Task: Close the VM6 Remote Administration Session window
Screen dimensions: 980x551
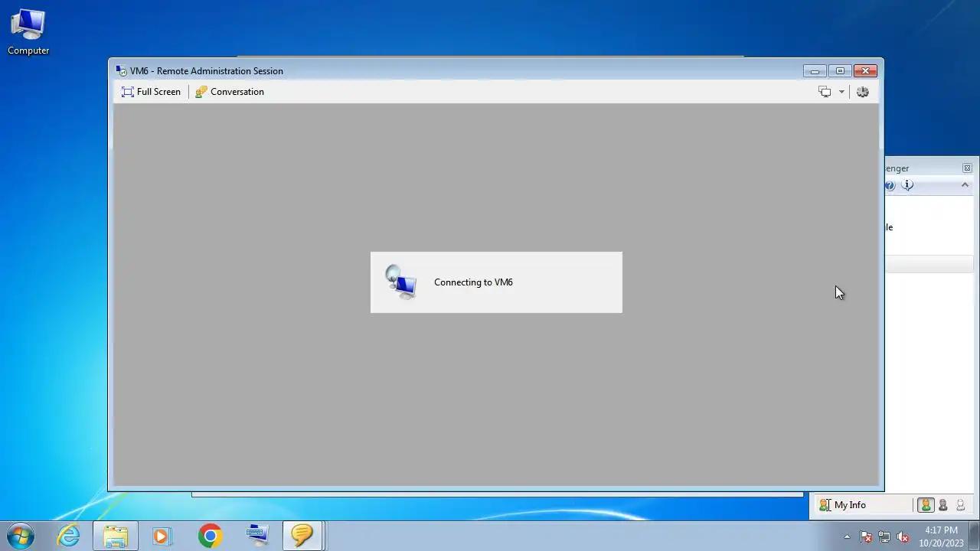Action: click(865, 71)
